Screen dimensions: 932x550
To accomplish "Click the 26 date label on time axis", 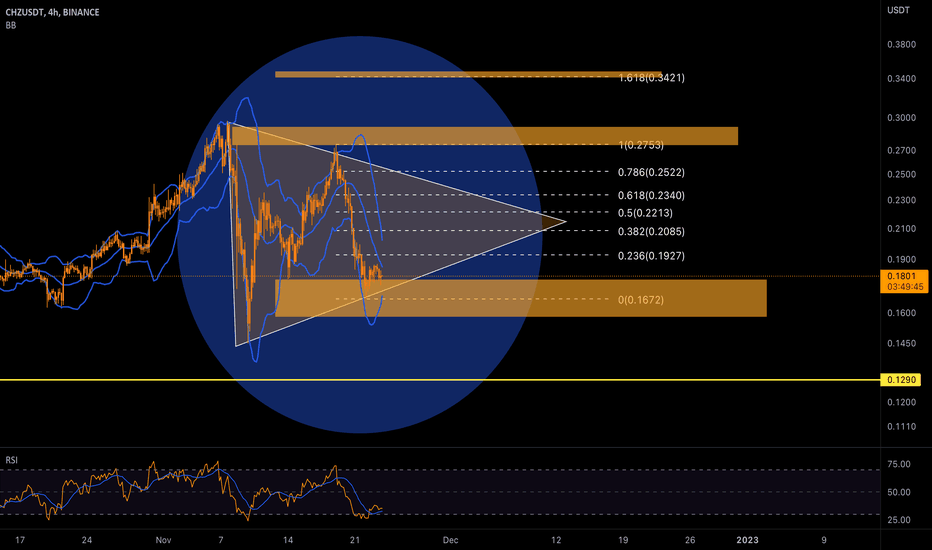I will click(x=690, y=540).
